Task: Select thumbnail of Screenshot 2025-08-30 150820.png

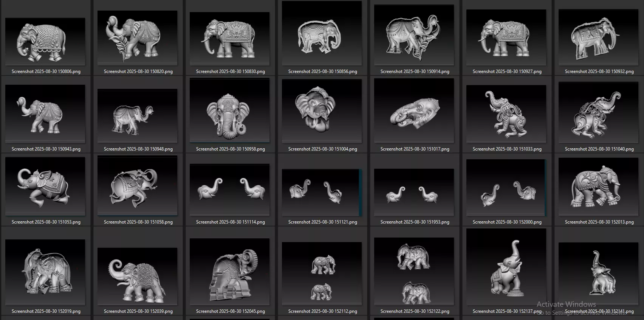Action: coord(138,38)
